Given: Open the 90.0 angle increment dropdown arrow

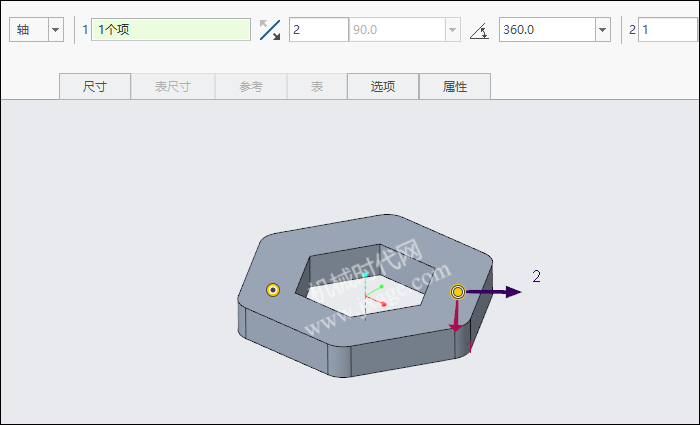Looking at the screenshot, I should click(452, 30).
